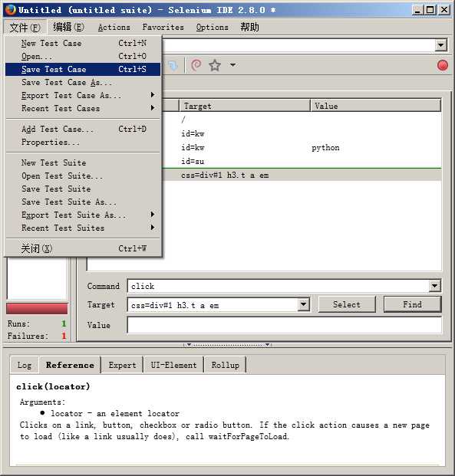The image size is (455, 476).
Task: Click into the empty Value input field
Action: pos(284,325)
